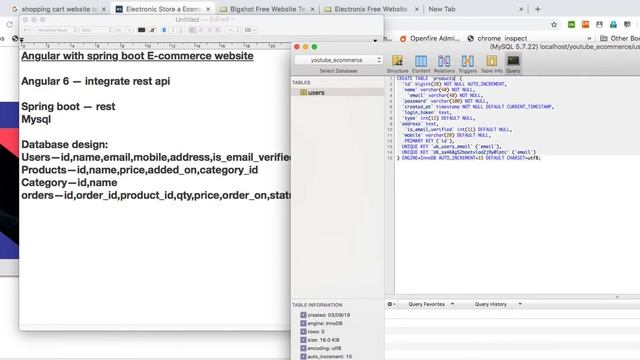Image resolution: width=640 pixels, height=360 pixels.
Task: Close the shopping cart website tab
Action: (x=104, y=9)
